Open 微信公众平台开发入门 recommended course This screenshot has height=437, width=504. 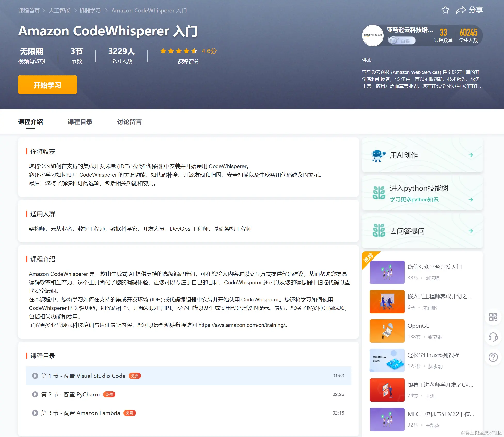[435, 267]
